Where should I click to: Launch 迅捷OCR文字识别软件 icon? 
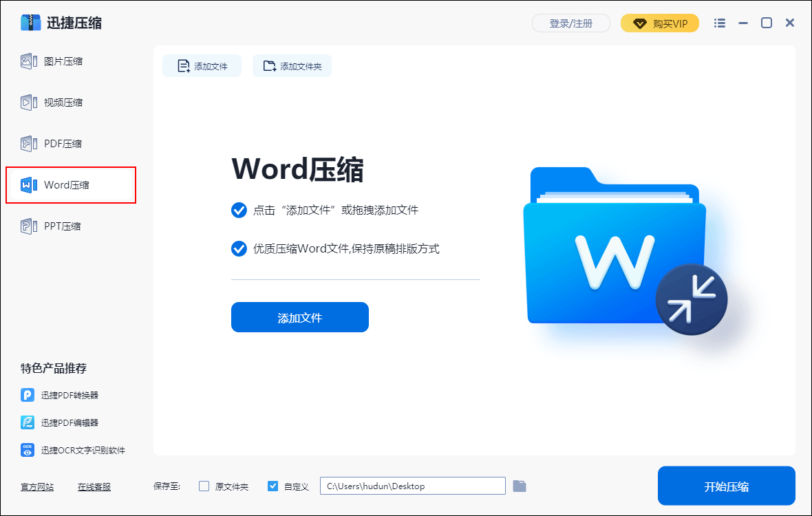tap(28, 450)
